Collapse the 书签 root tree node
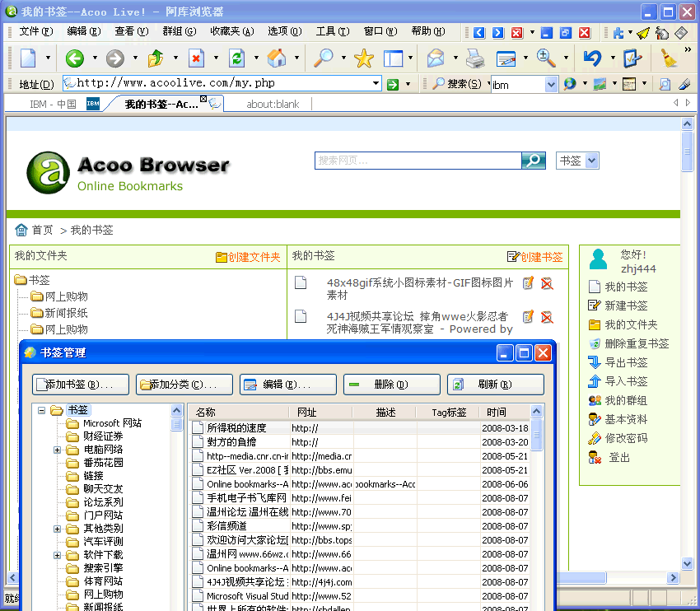Screen dimensions: 700x611 coord(42,410)
